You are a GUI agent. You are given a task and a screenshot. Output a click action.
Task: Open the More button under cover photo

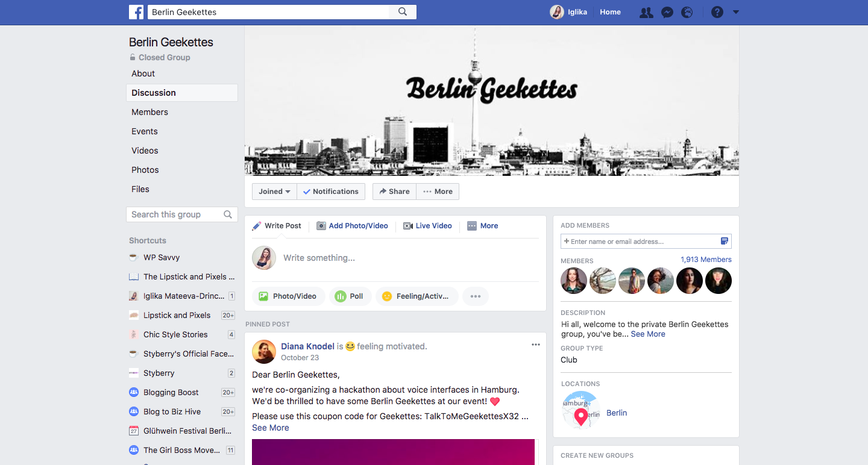tap(438, 192)
